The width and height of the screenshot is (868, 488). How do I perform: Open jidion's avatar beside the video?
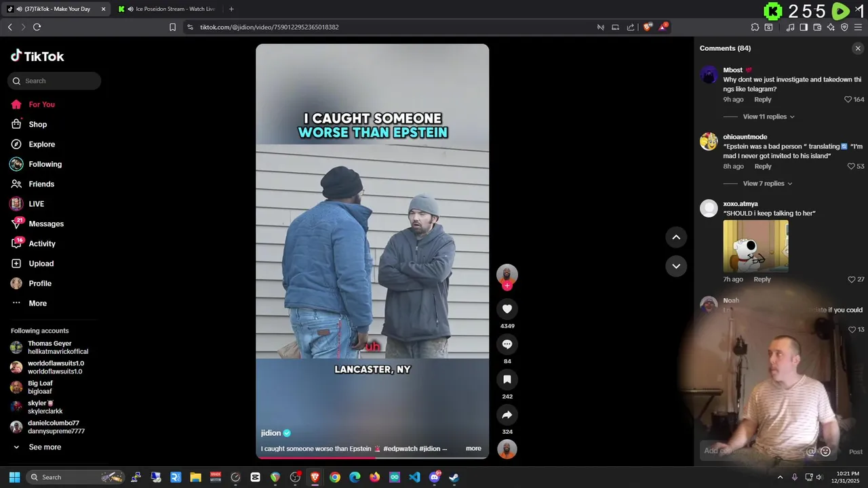[507, 274]
